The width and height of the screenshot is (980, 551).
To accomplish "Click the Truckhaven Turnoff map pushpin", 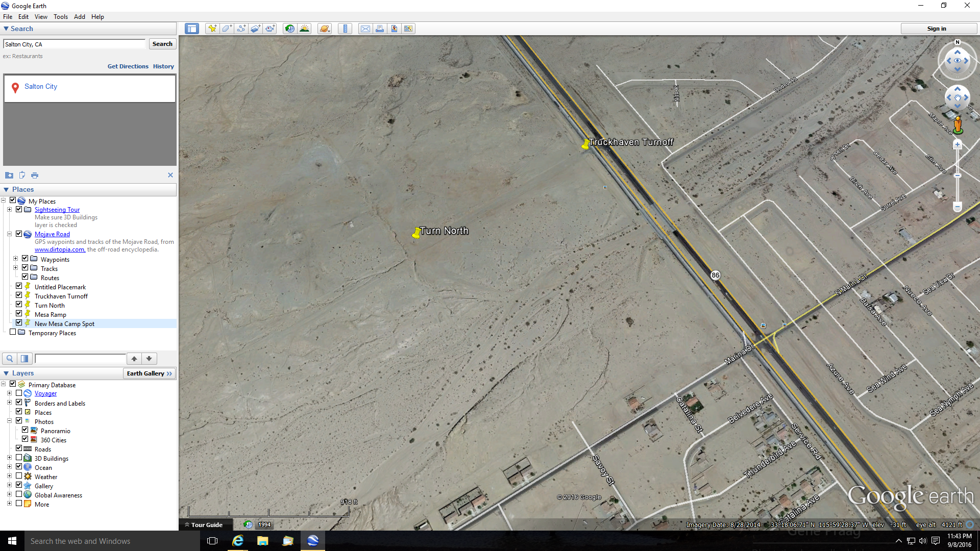I will pyautogui.click(x=585, y=145).
